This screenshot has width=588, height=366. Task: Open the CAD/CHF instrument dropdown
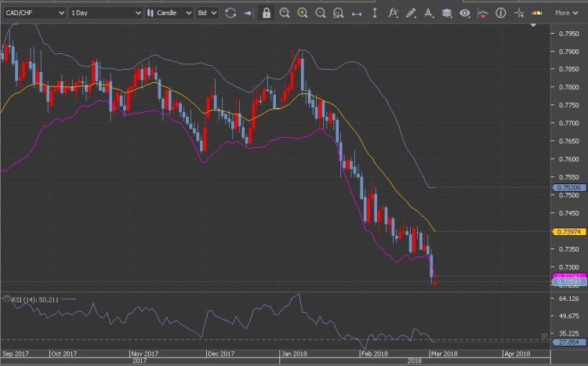point(34,13)
